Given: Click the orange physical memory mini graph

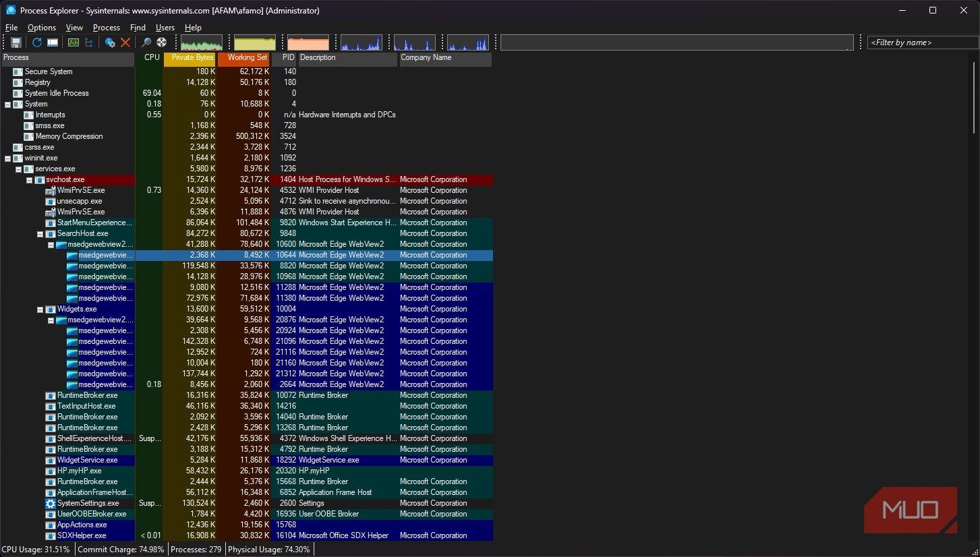Looking at the screenshot, I should (x=308, y=43).
